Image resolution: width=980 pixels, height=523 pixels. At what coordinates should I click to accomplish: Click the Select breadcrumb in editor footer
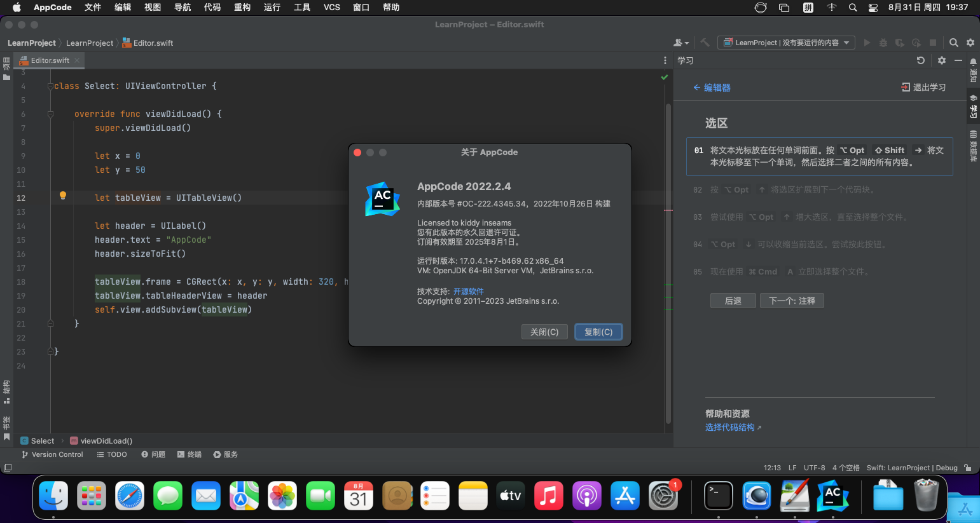(38, 441)
